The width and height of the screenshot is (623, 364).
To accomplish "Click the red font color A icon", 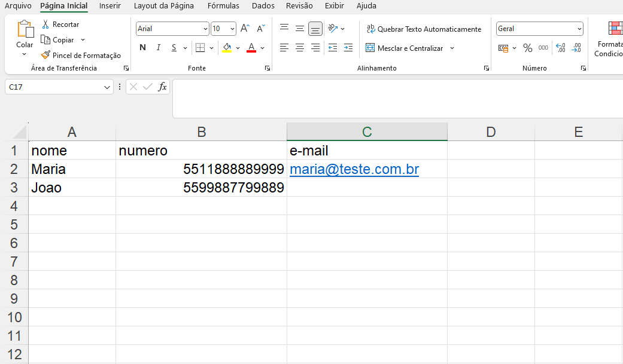I will coord(251,48).
